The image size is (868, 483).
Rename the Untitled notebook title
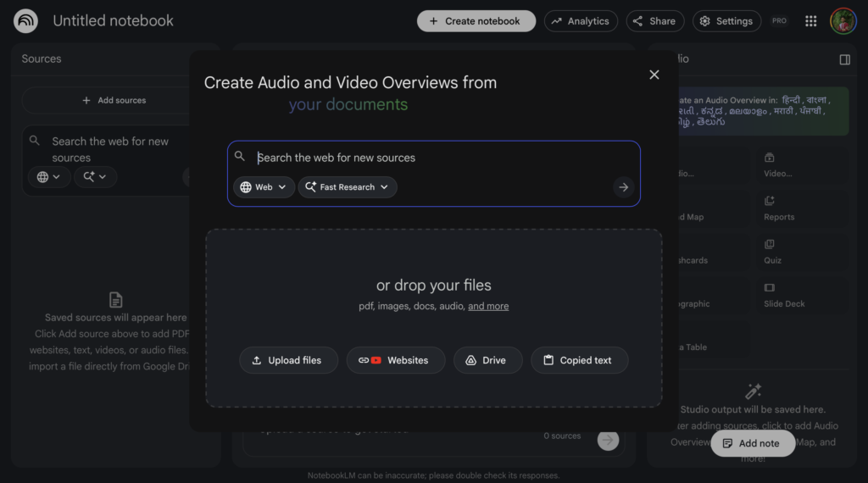coord(113,21)
